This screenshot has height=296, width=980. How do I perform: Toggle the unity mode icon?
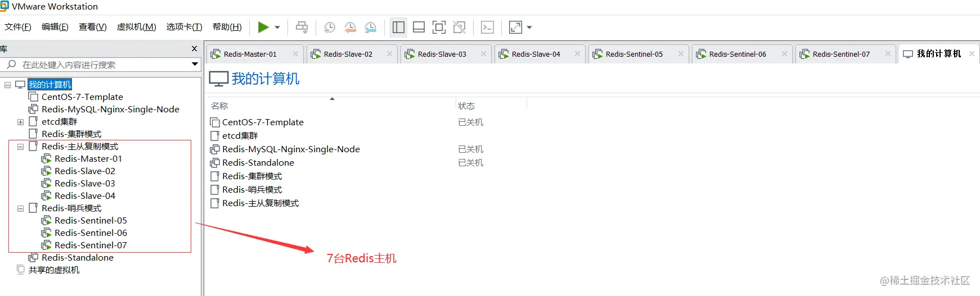459,27
